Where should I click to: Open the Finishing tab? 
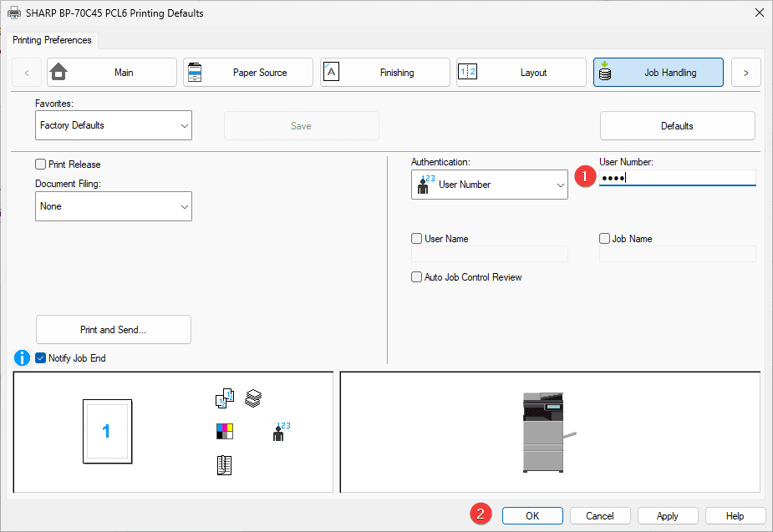point(385,73)
